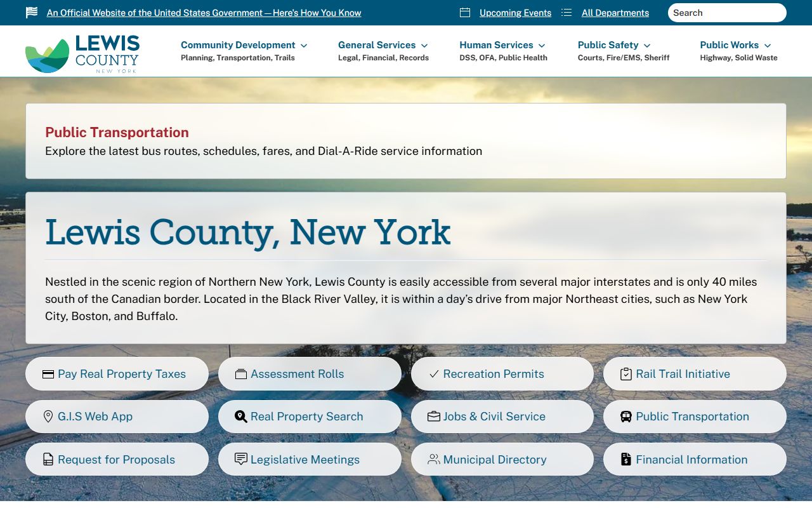Open the red Public Transportation heading link
The height and width of the screenshot is (508, 812).
tap(117, 132)
